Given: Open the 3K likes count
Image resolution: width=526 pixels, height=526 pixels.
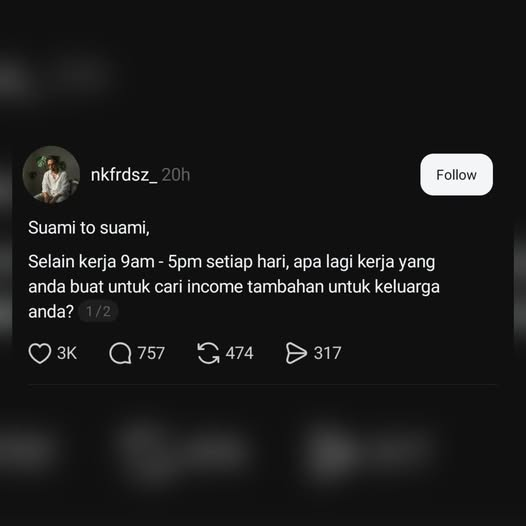Looking at the screenshot, I should click(x=67, y=353).
